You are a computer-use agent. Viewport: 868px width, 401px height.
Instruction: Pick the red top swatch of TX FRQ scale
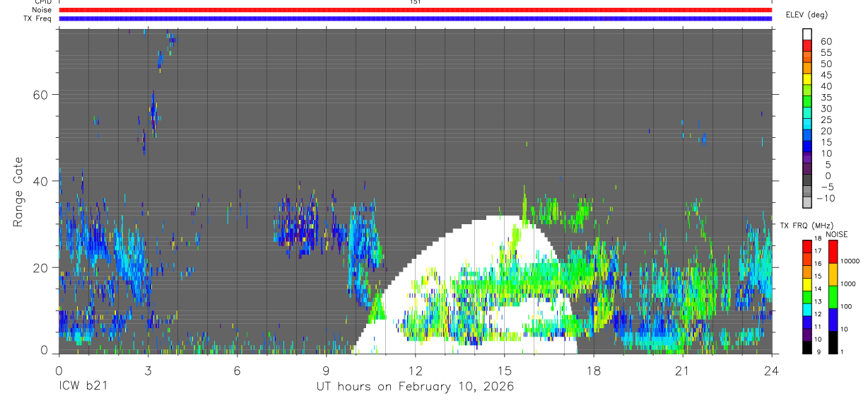click(x=808, y=246)
